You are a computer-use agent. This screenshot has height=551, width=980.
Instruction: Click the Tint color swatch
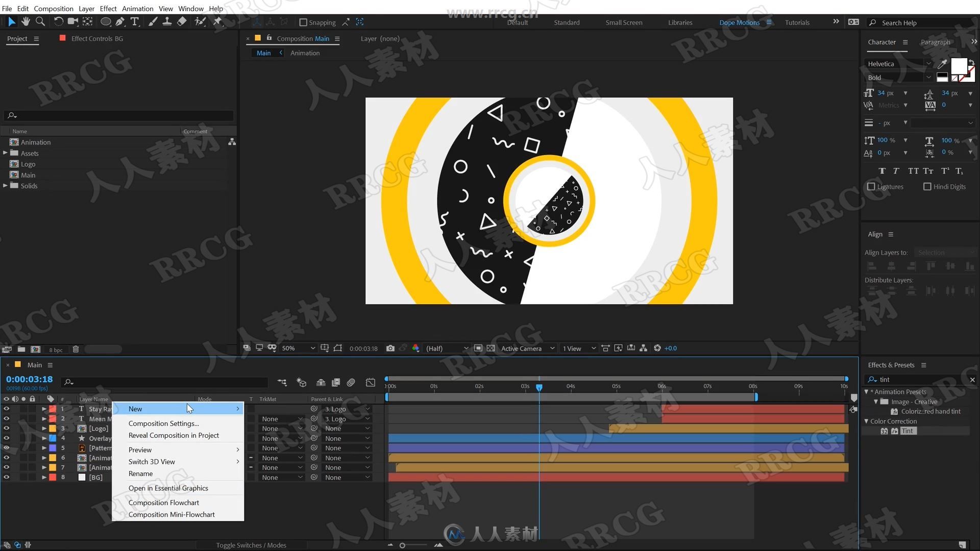[908, 431]
